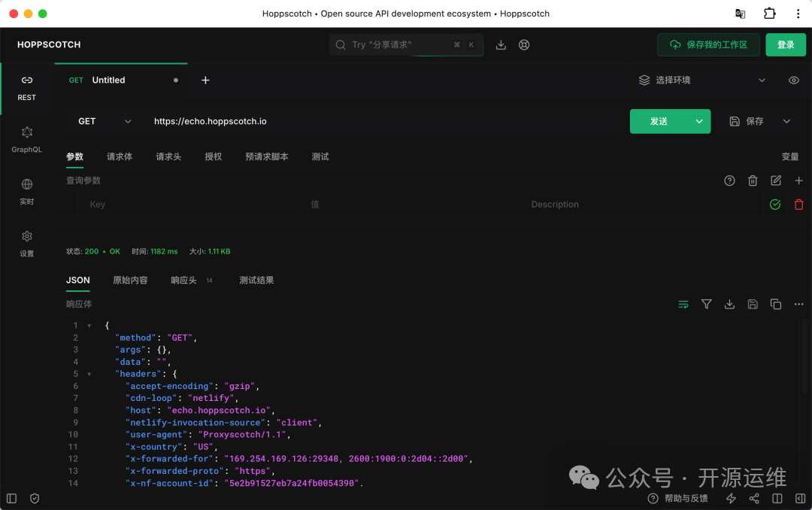The height and width of the screenshot is (510, 812).
Task: Toggle the query parameter row checkmark
Action: (x=775, y=205)
